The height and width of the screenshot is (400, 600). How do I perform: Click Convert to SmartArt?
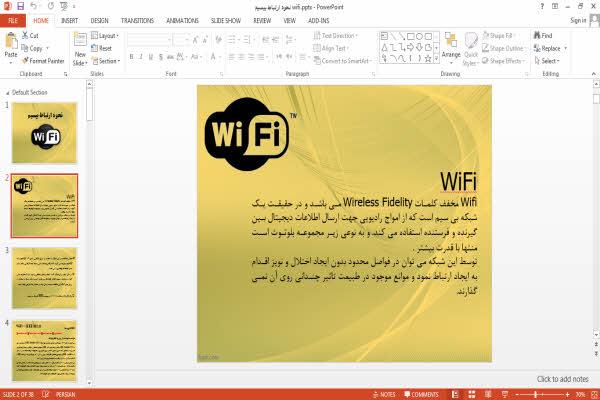coord(342,61)
